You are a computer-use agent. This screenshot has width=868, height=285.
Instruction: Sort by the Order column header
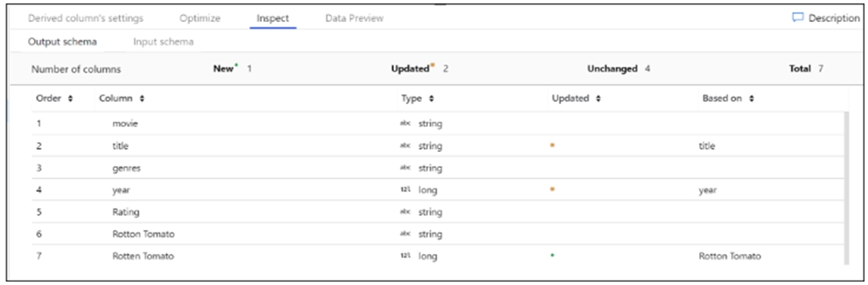coord(54,98)
